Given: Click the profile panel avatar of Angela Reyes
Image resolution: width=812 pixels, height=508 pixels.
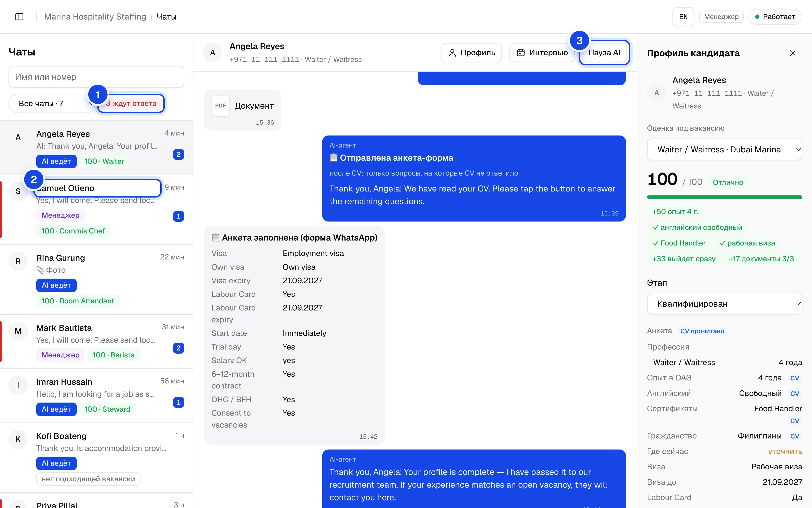Looking at the screenshot, I should coord(657,93).
